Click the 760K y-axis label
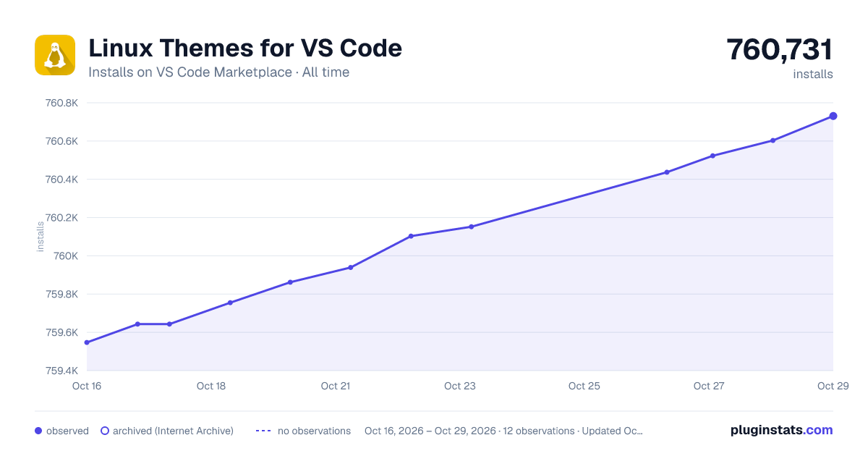This screenshot has height=456, width=868. coord(65,256)
